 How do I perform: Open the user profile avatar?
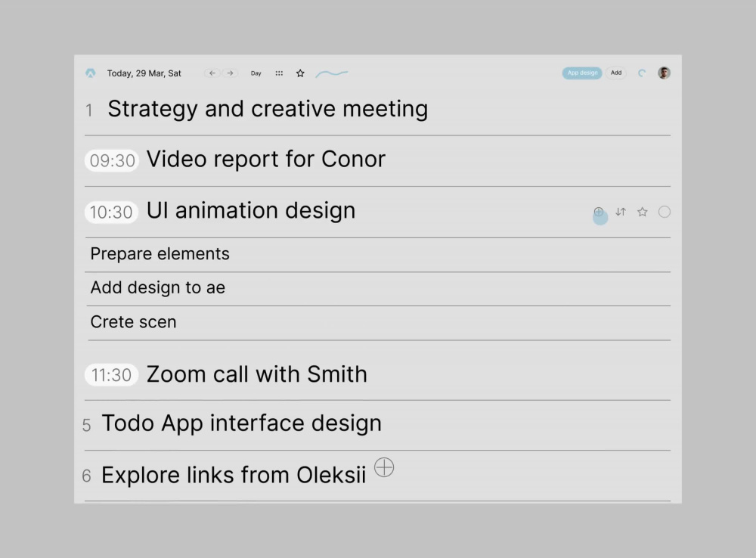tap(664, 73)
